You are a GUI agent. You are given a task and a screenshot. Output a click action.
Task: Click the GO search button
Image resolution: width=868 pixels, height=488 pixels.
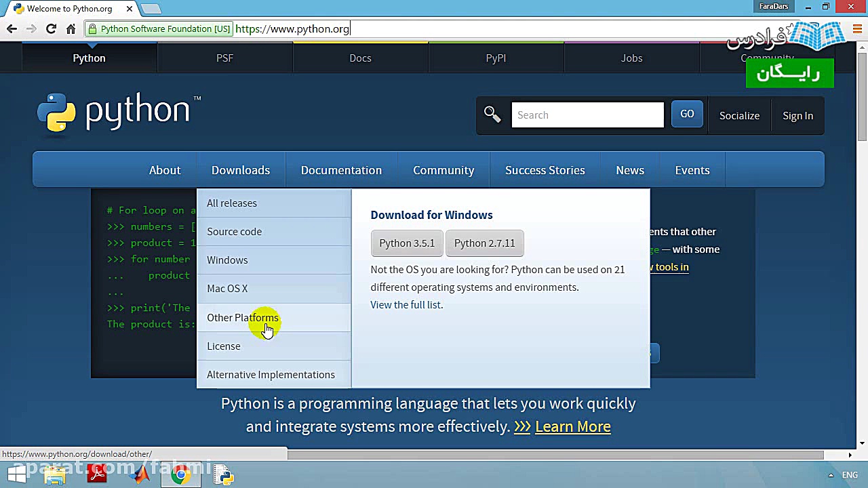[x=687, y=114]
